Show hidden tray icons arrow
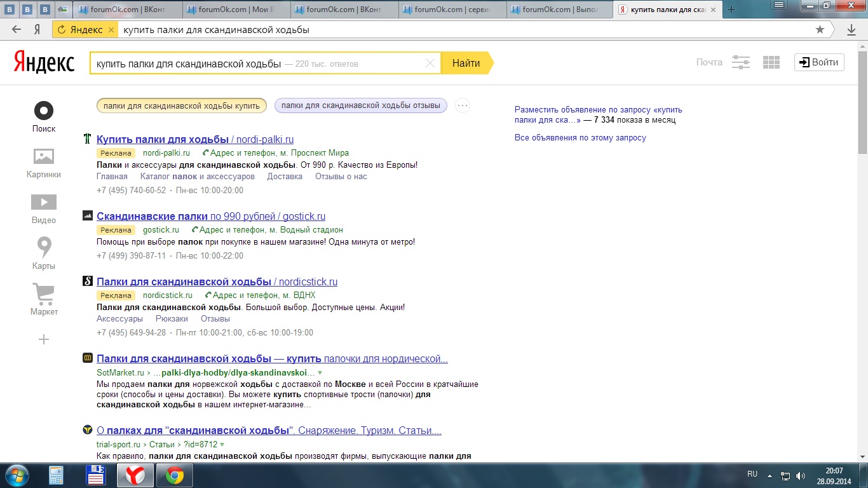Viewport: 868px width, 488px height. tap(770, 475)
